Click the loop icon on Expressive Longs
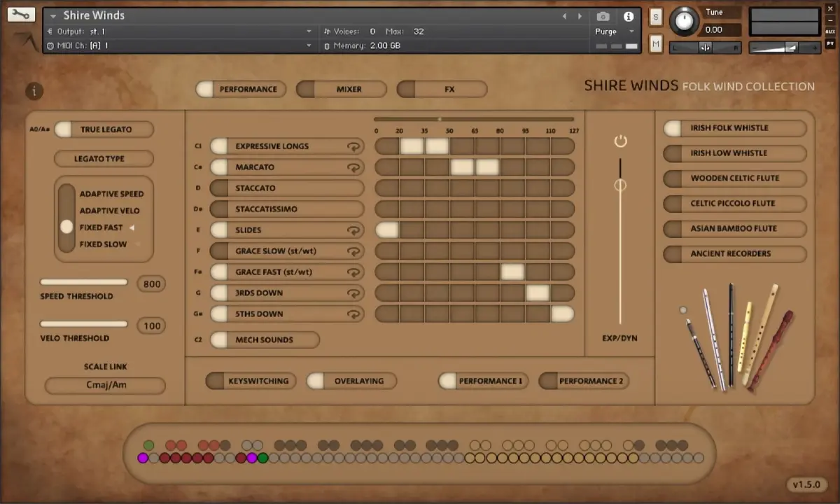 (353, 146)
